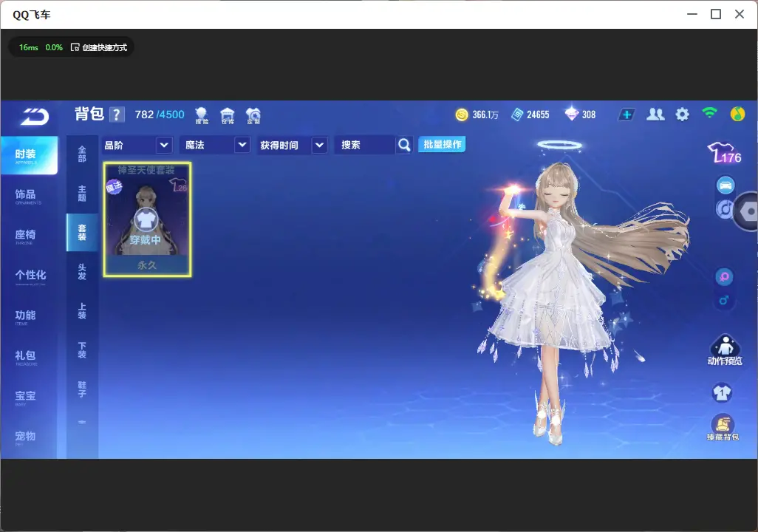Select the male gender icon

click(724, 300)
